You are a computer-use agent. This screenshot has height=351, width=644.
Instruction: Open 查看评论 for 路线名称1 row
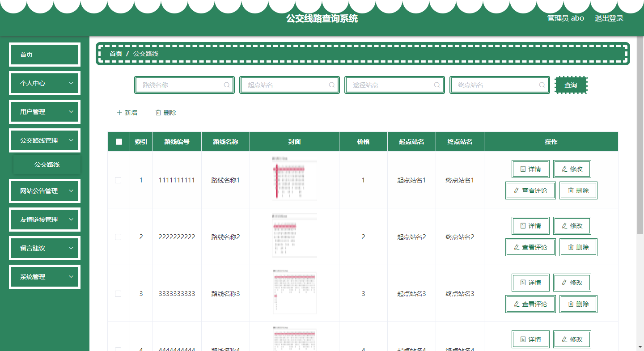point(530,190)
